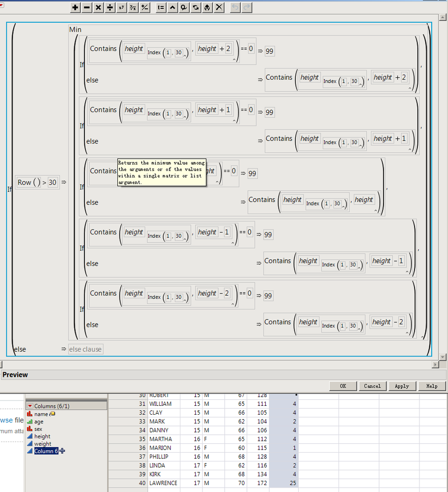Screen dimensions: 448x492
Task: Click the caret under first Contains argument list
Action: [x=234, y=60]
